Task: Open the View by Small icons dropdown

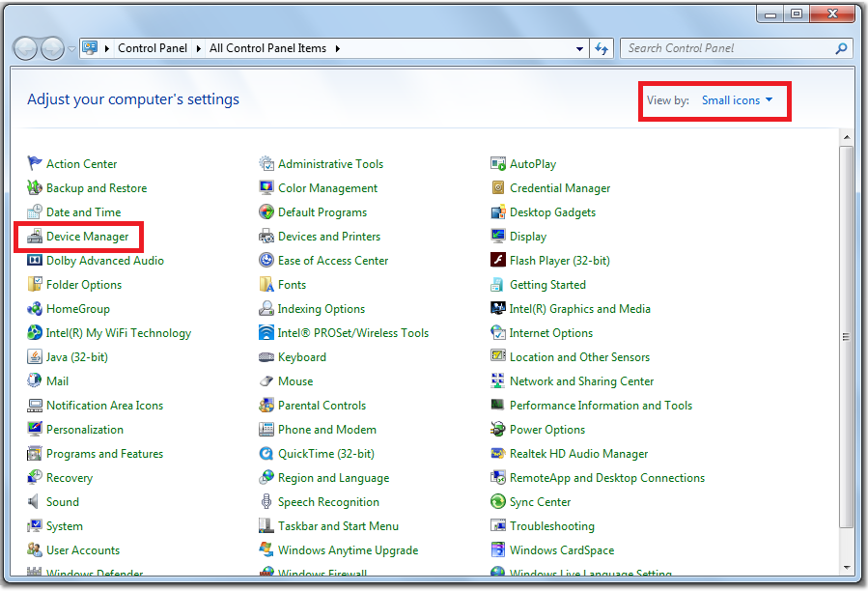Action: click(737, 100)
